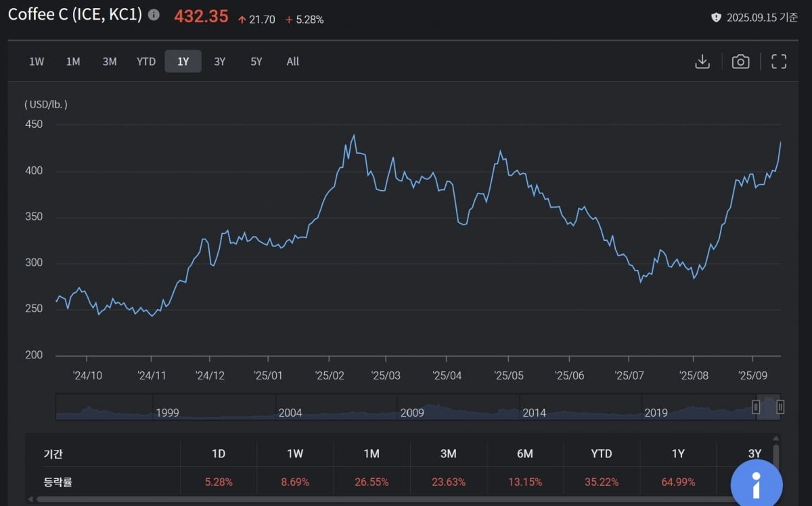Switch to 1M time range
This screenshot has height=506, width=812.
click(x=73, y=62)
